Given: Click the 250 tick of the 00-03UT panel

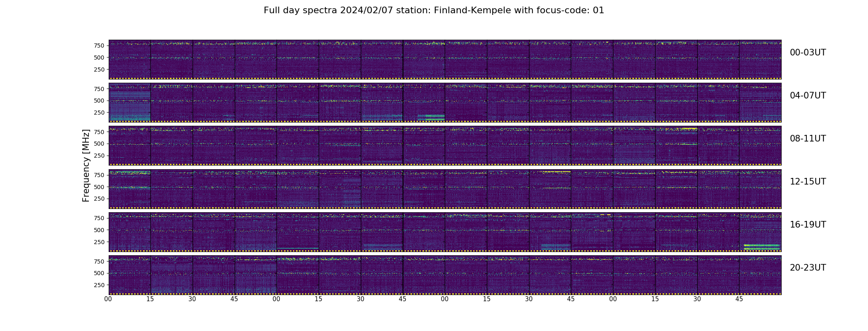Looking at the screenshot, I should tap(99, 70).
